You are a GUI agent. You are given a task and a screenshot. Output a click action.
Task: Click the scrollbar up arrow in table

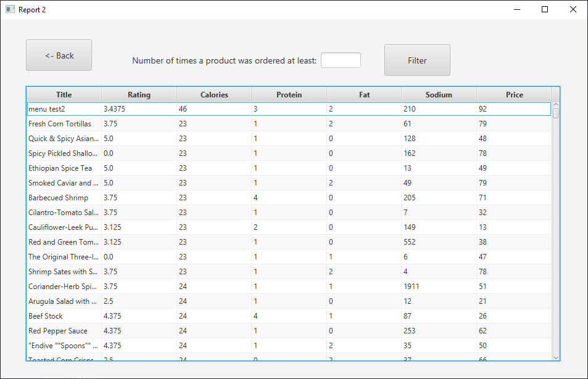[x=556, y=105]
